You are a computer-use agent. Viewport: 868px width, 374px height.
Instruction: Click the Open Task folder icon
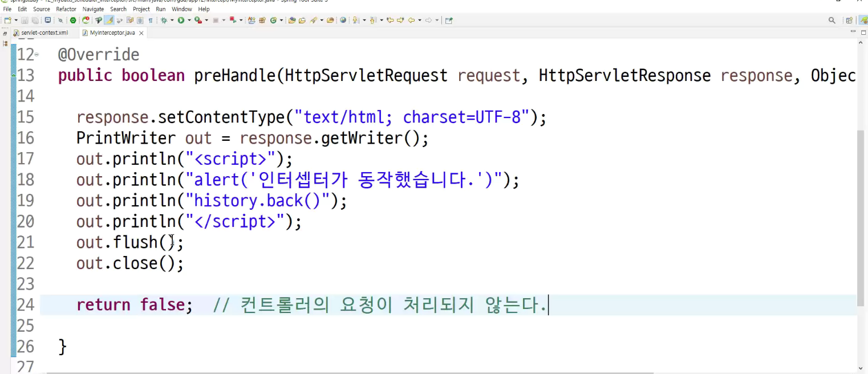(x=302, y=20)
